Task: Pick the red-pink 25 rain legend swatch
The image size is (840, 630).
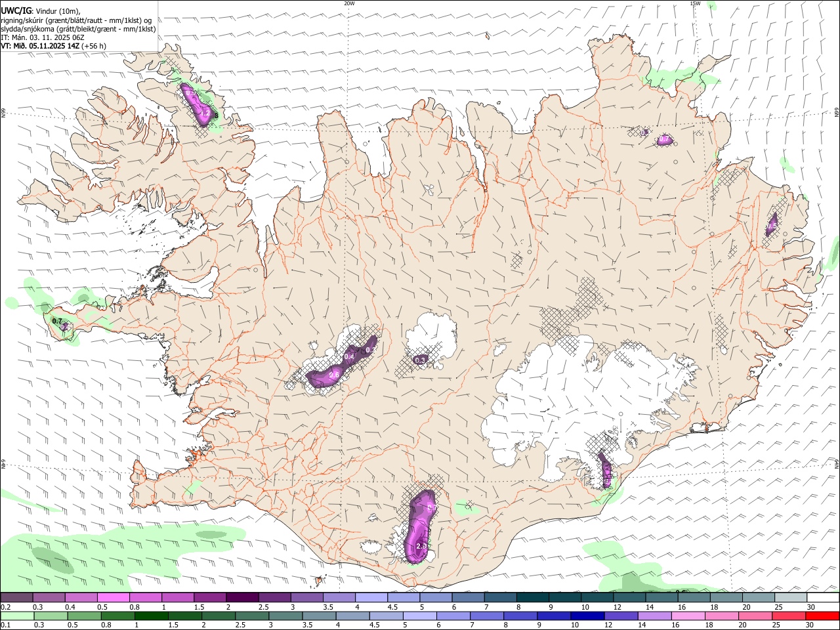Action: coord(789,616)
